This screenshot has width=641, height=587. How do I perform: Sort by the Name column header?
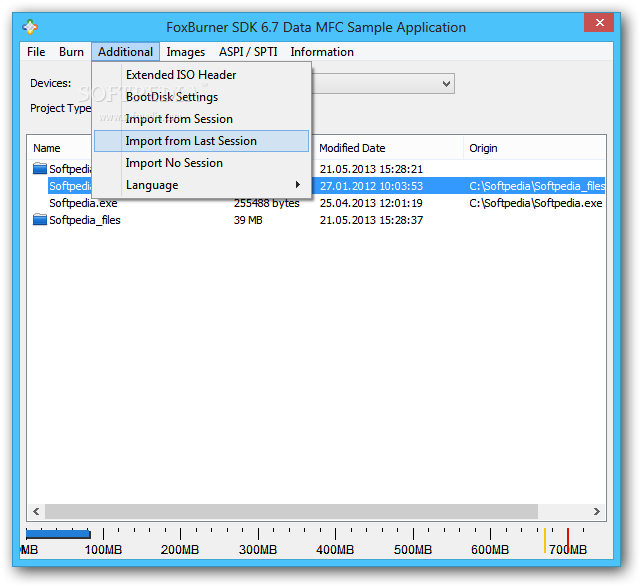click(x=47, y=148)
